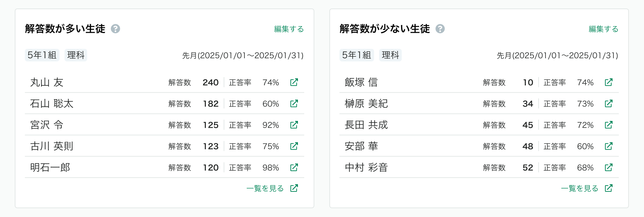This screenshot has width=644, height=217.
Task: Select student row 長田 共成
Action: coord(479,125)
